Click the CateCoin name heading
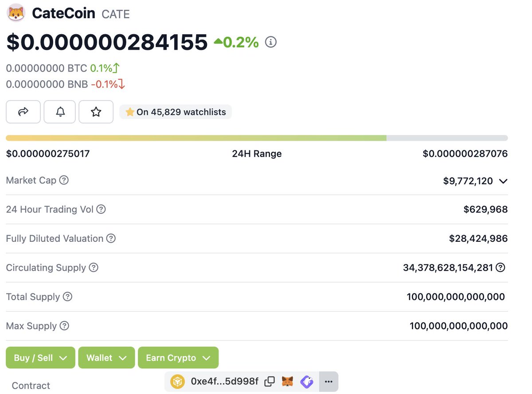The height and width of the screenshot is (394, 532). click(63, 13)
